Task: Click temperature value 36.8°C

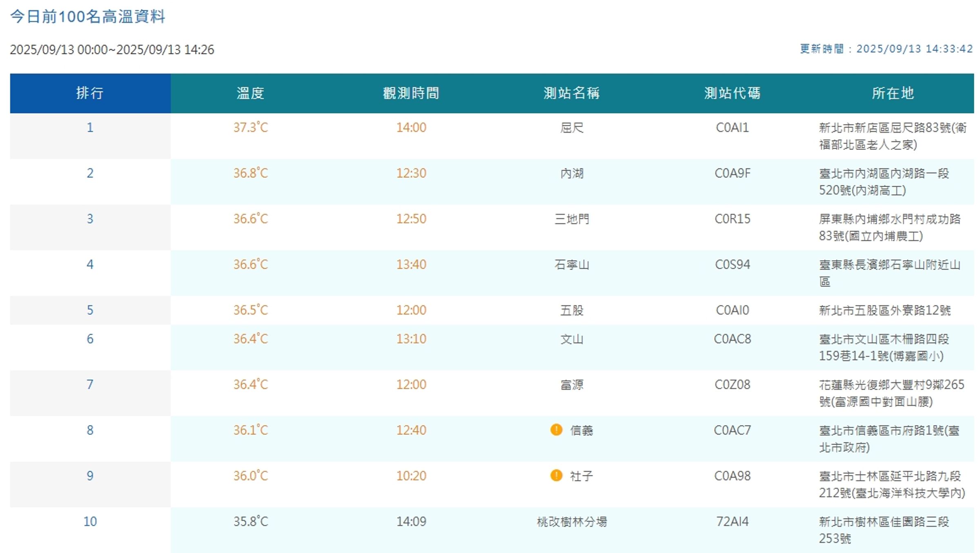Action: pos(251,173)
